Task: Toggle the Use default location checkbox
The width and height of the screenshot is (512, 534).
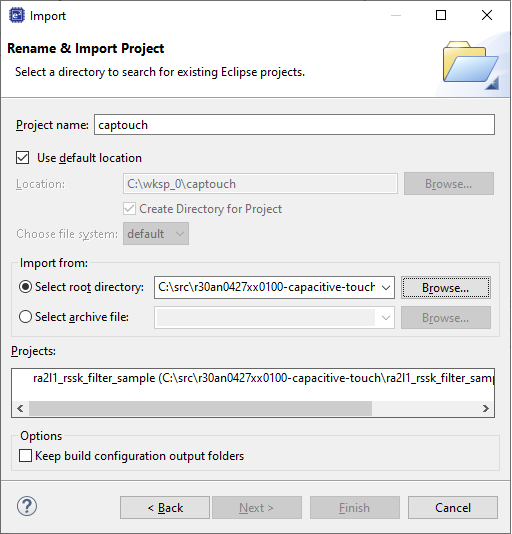Action: 22,158
